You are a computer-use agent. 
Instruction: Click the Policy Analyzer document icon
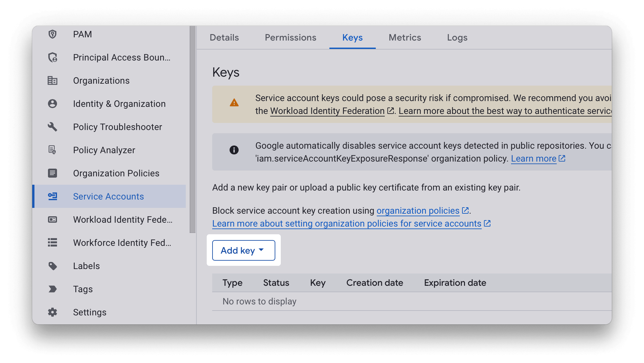52,150
